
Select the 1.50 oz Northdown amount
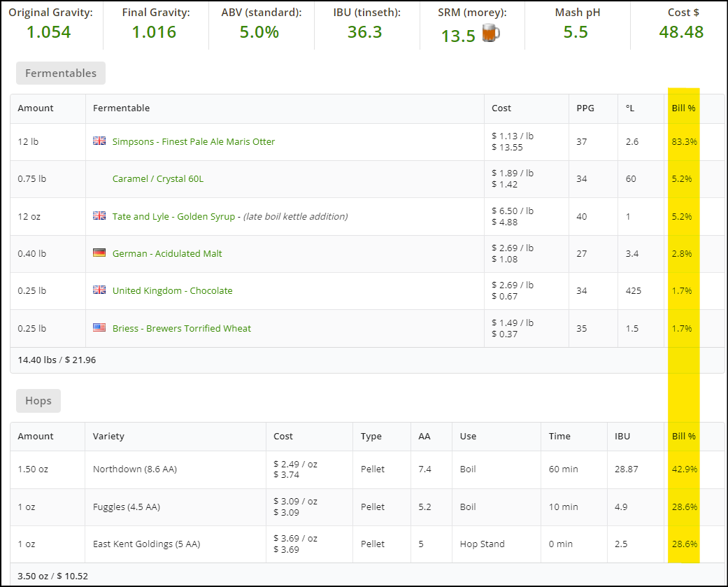click(x=33, y=469)
